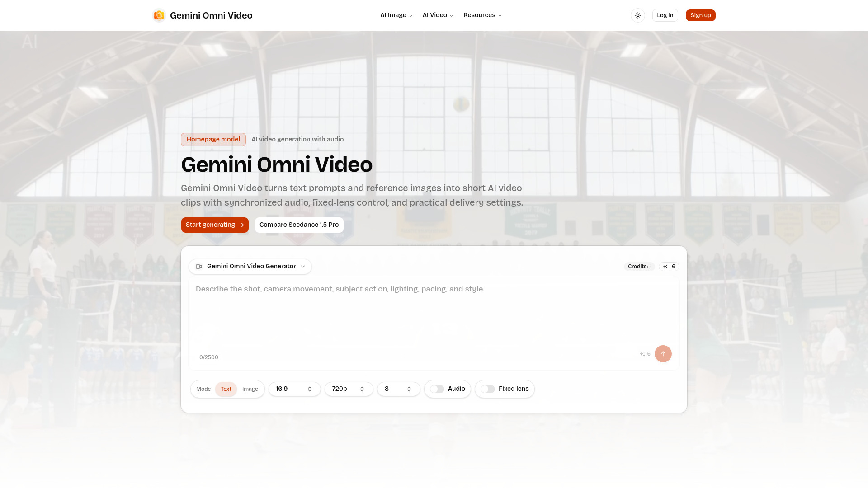The image size is (868, 488).
Task: Submit prompt with the up-arrow send button
Action: coord(663,354)
